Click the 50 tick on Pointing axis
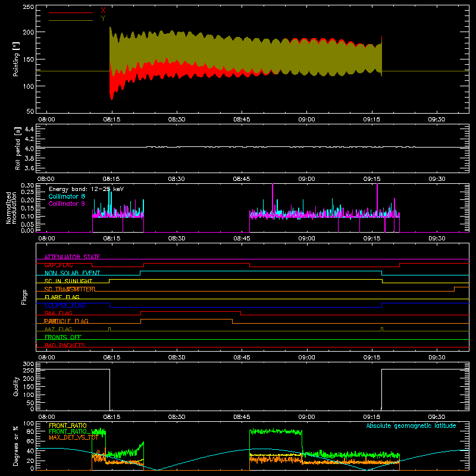Screen dimensions: 476x476 point(30,111)
